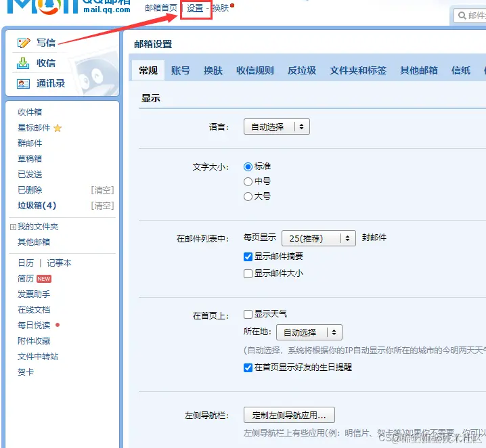Click the QQ Mail logo

68,7
